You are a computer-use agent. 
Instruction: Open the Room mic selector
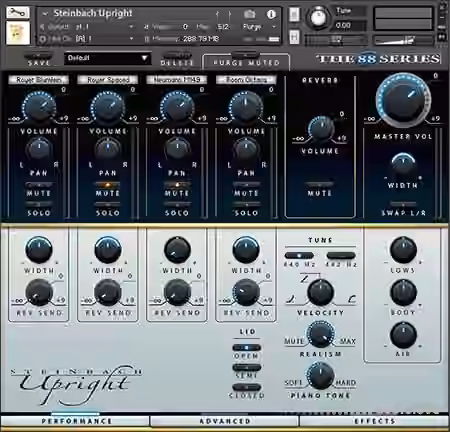coord(246,80)
